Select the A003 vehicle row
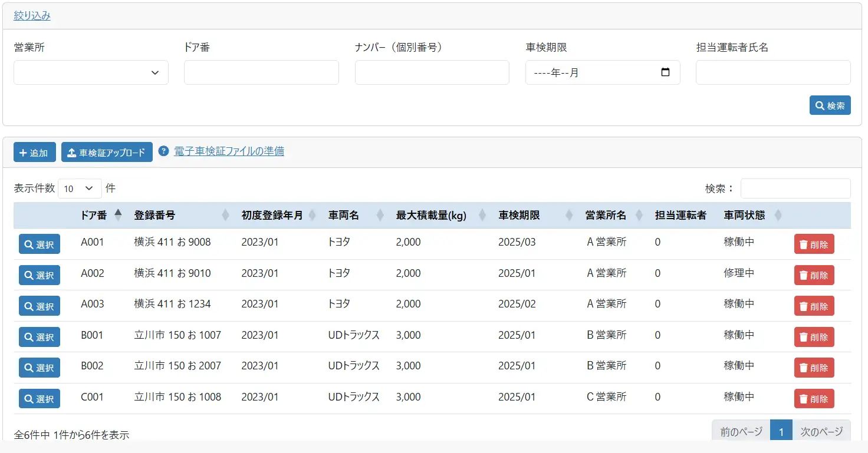 click(x=40, y=306)
